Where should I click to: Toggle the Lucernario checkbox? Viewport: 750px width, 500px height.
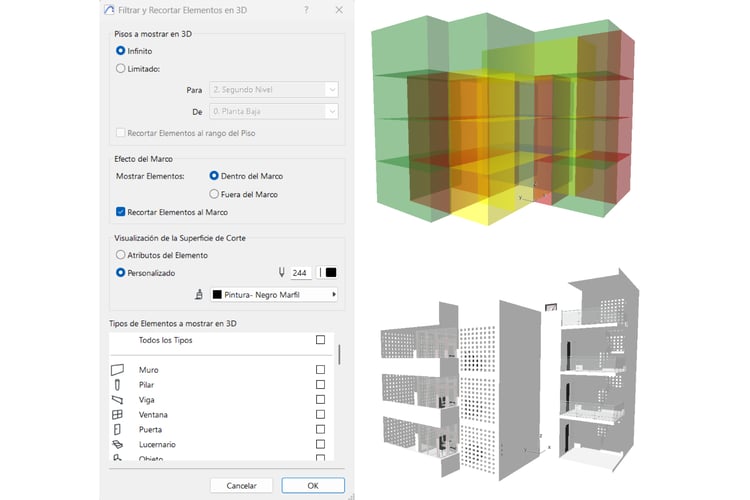pyautogui.click(x=320, y=444)
